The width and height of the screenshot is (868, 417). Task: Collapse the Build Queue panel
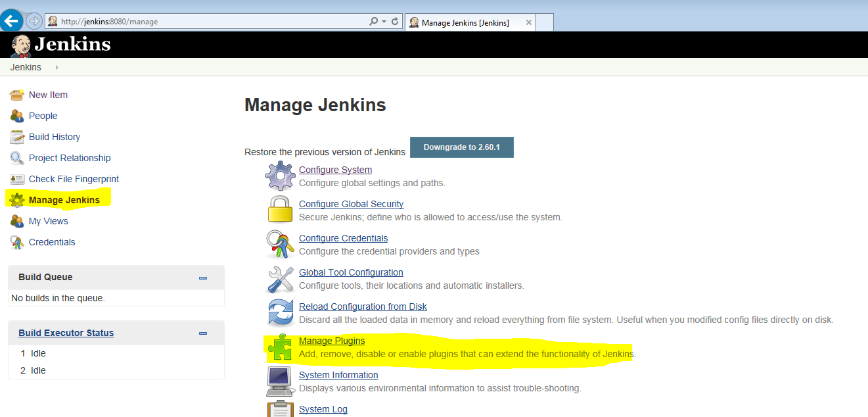click(203, 278)
